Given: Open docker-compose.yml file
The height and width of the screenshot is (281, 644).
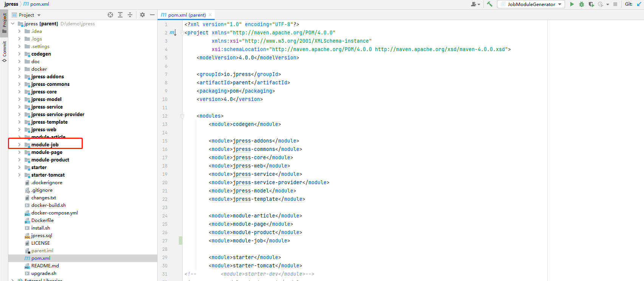Looking at the screenshot, I should click(x=54, y=213).
